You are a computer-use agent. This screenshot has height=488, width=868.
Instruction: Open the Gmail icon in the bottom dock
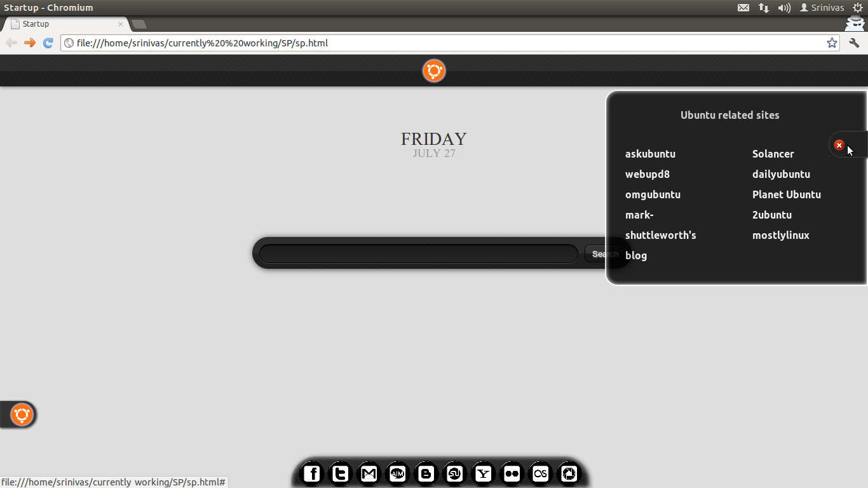point(369,473)
